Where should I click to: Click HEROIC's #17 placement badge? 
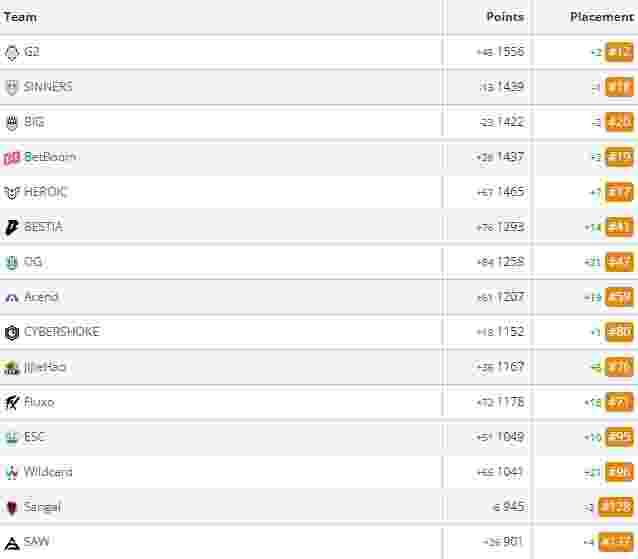tap(619, 192)
